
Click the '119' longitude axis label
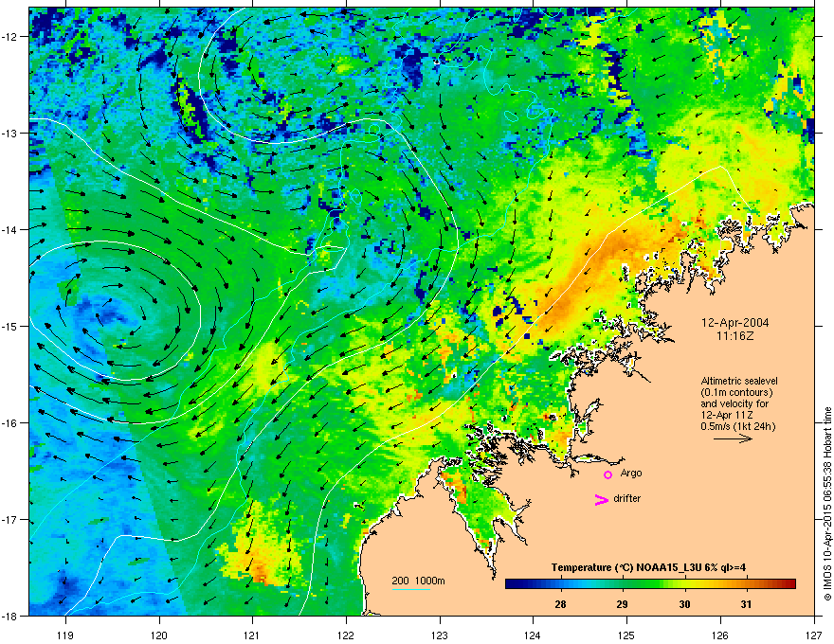point(65,635)
